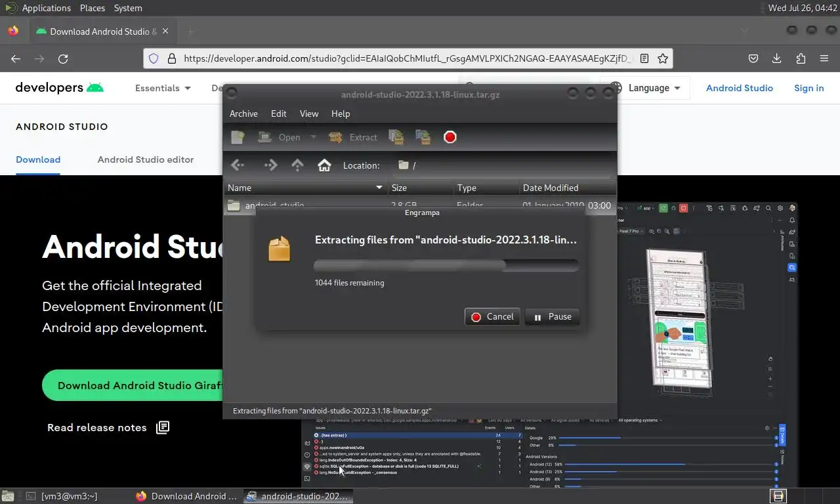Open the Places menu
This screenshot has height=504, width=840.
[93, 8]
